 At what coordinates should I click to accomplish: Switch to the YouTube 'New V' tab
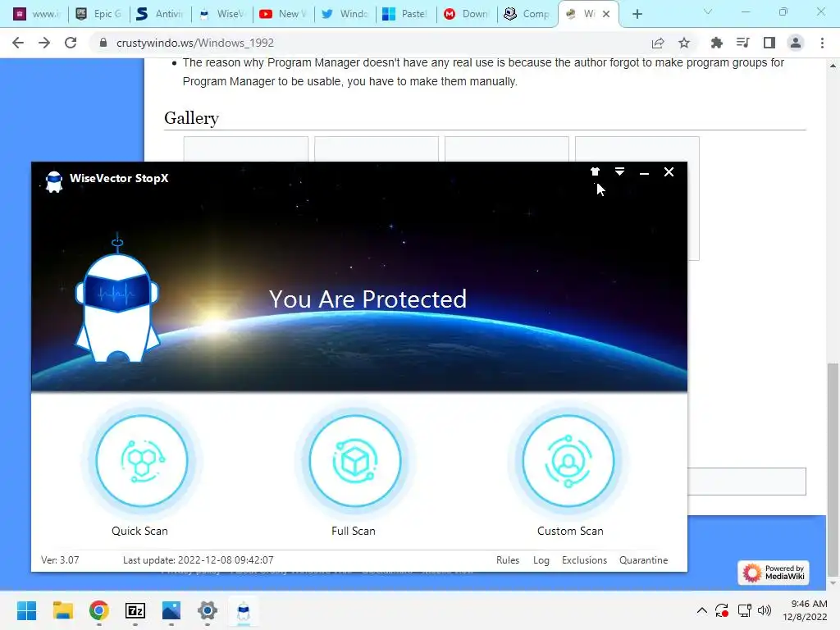coord(283,14)
